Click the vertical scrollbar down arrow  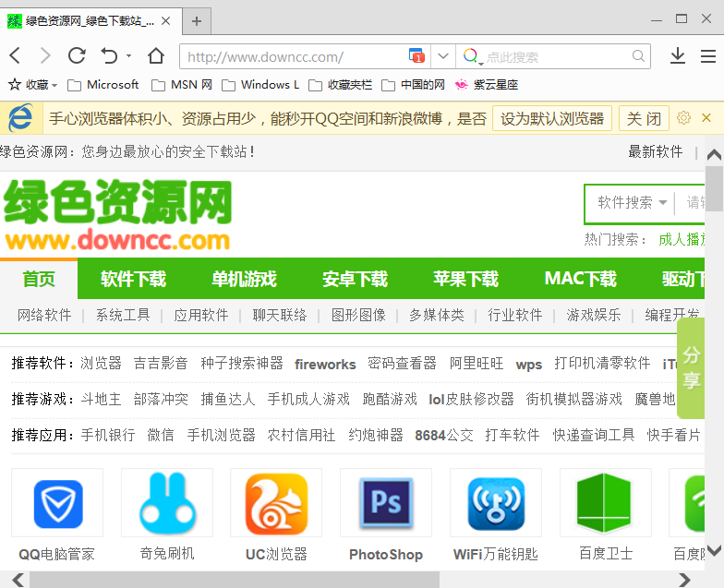pos(715,551)
